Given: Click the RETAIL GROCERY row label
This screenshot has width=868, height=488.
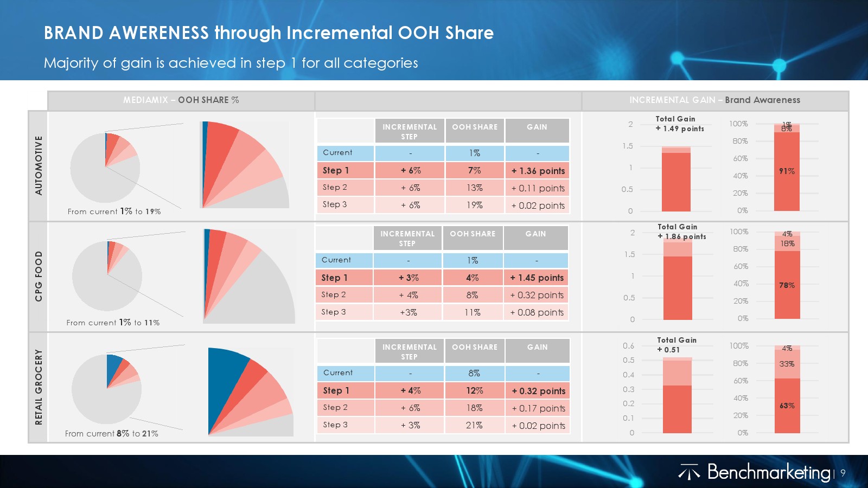Looking at the screenshot, I should click(x=39, y=387).
